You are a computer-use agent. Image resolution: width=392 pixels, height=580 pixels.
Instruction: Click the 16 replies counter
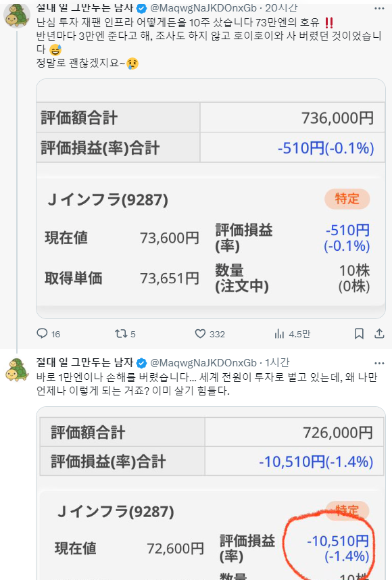[55, 334]
